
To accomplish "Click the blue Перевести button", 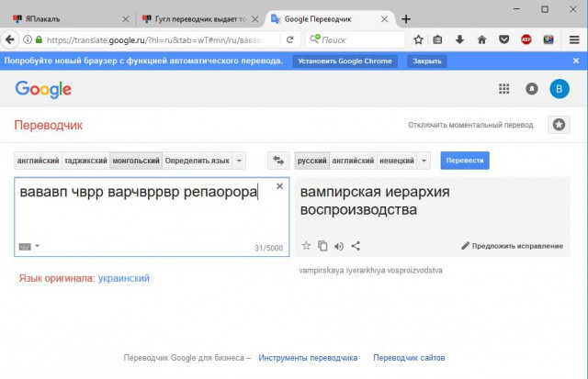I will (x=465, y=161).
